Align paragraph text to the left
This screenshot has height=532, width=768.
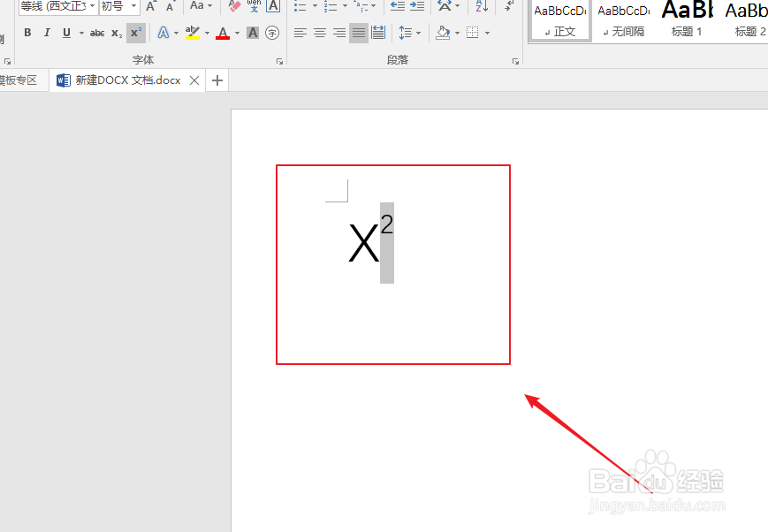tap(300, 33)
